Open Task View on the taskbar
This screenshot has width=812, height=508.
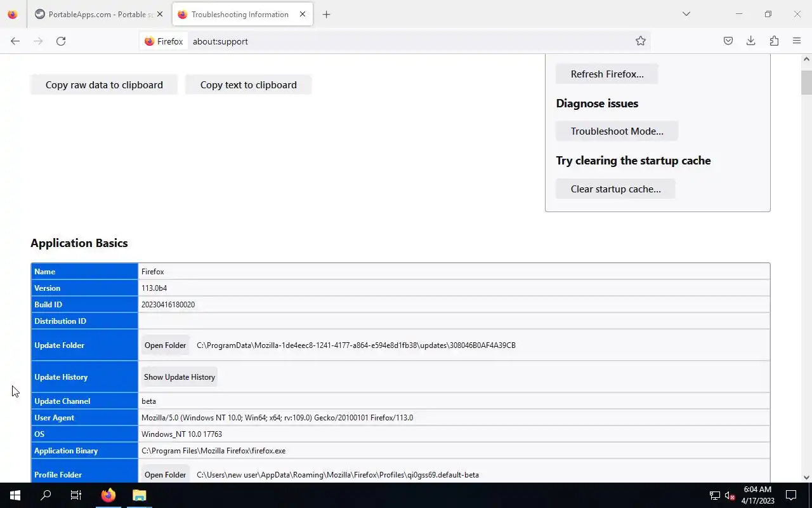[76, 495]
